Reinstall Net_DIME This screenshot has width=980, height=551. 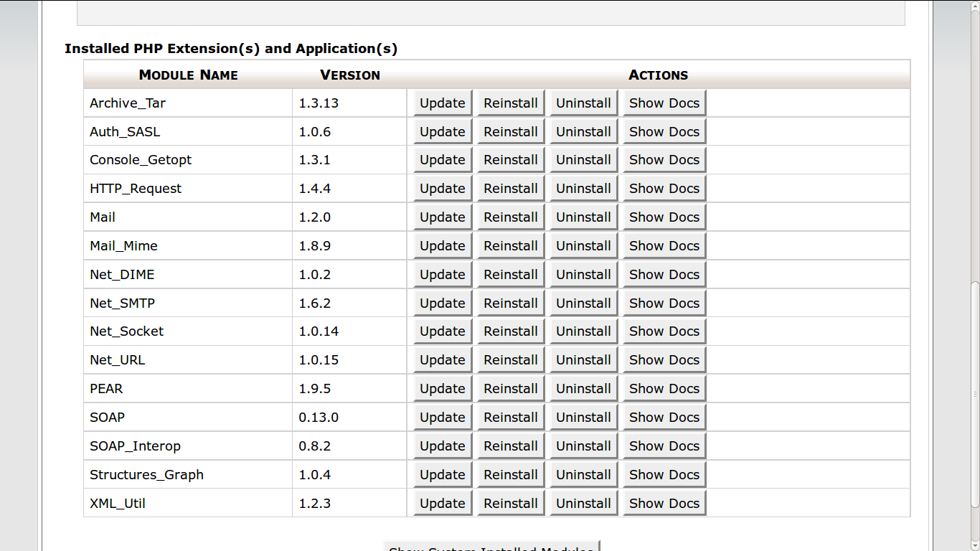pos(511,275)
